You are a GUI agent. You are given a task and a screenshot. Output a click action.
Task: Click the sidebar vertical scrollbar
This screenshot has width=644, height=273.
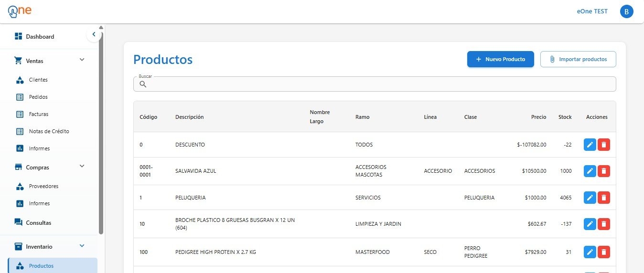tap(101, 134)
